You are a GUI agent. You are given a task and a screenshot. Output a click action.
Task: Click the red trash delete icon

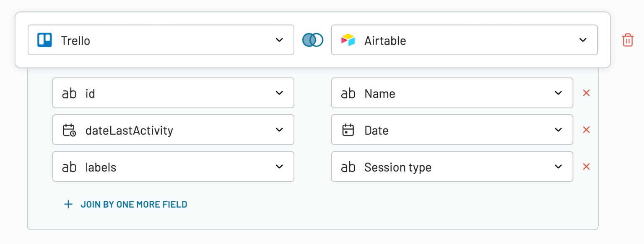[x=627, y=39]
